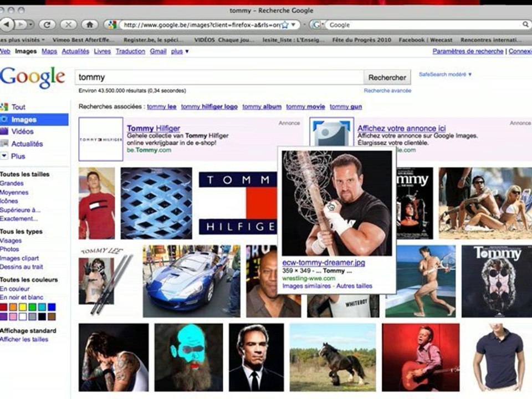This screenshot has height=399, width=532.
Task: Open the Maps tab link
Action: click(49, 51)
